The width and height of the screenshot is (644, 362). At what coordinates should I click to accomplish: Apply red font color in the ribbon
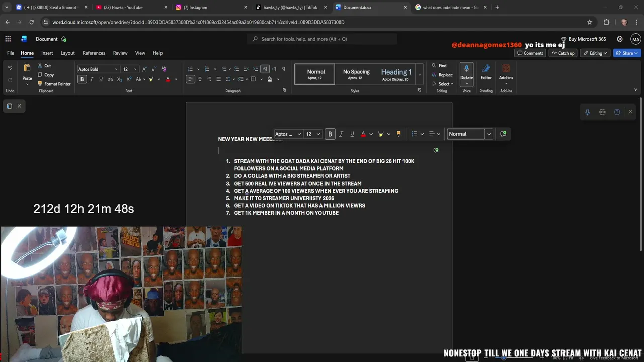(x=168, y=79)
